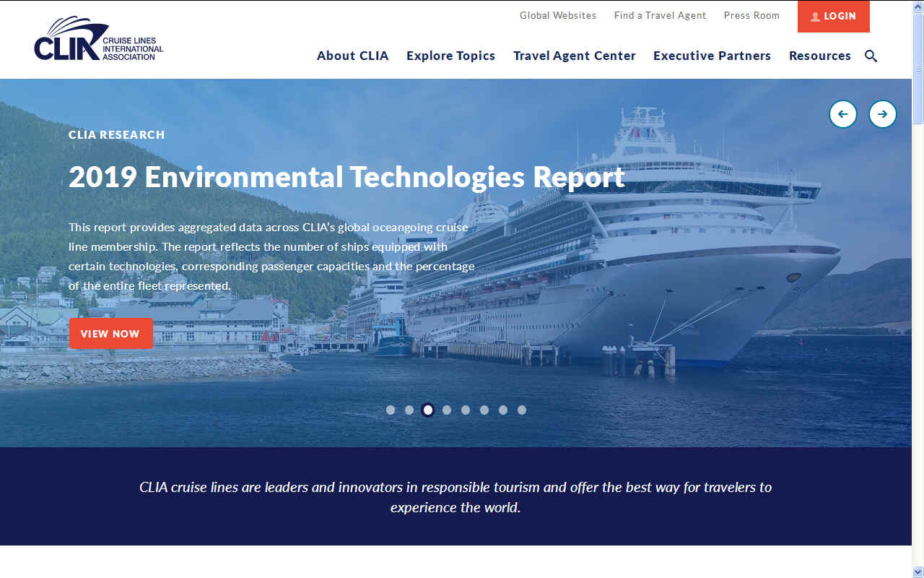
Task: Select the seventh carousel slide dot
Action: [503, 410]
